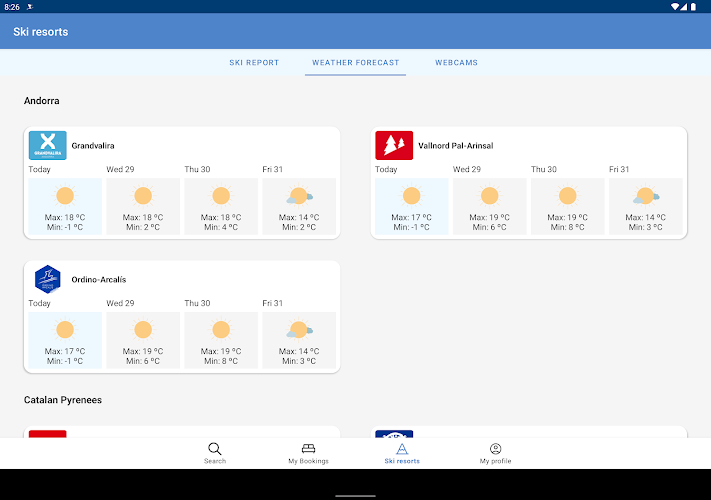This screenshot has height=500, width=711.
Task: Open My Bookings bed icon
Action: pos(308,449)
